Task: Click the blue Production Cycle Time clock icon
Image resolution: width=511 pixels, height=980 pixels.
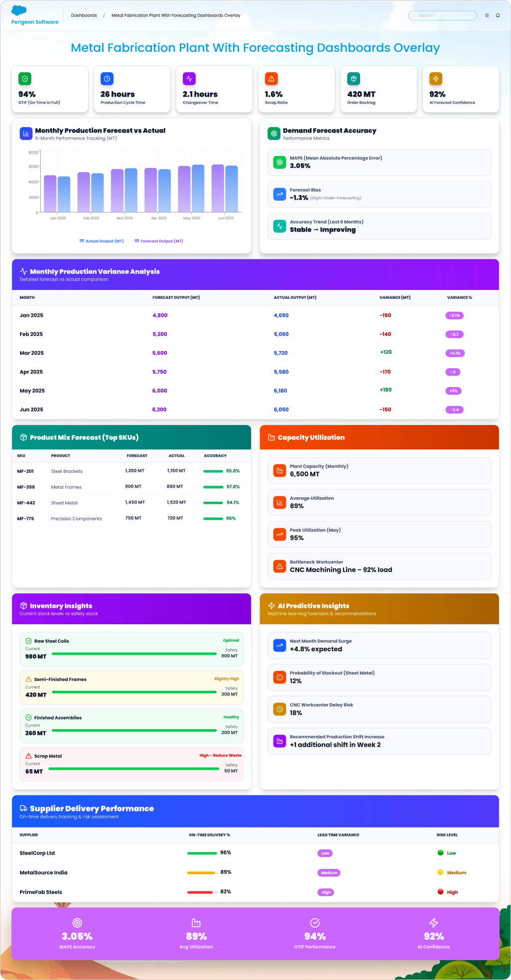Action: (107, 79)
